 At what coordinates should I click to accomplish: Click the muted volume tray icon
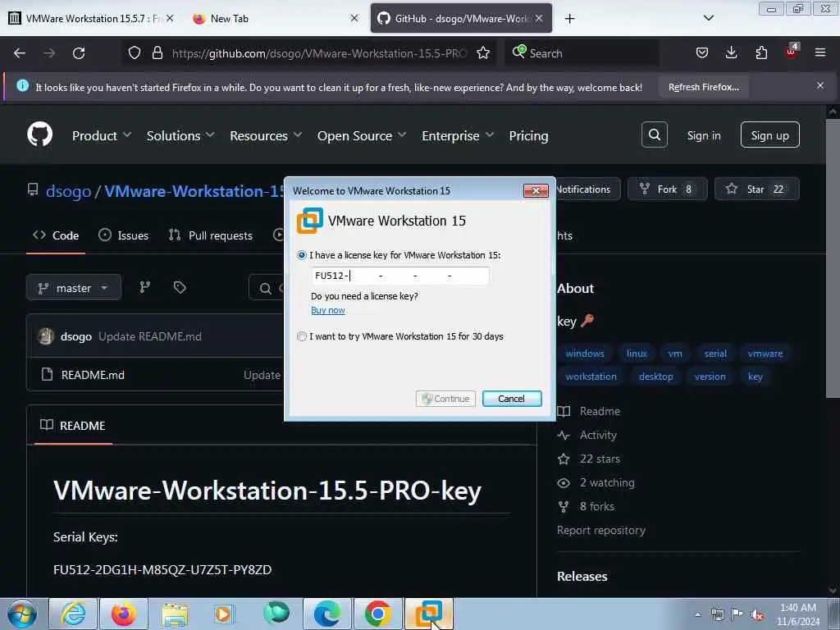[x=757, y=615]
